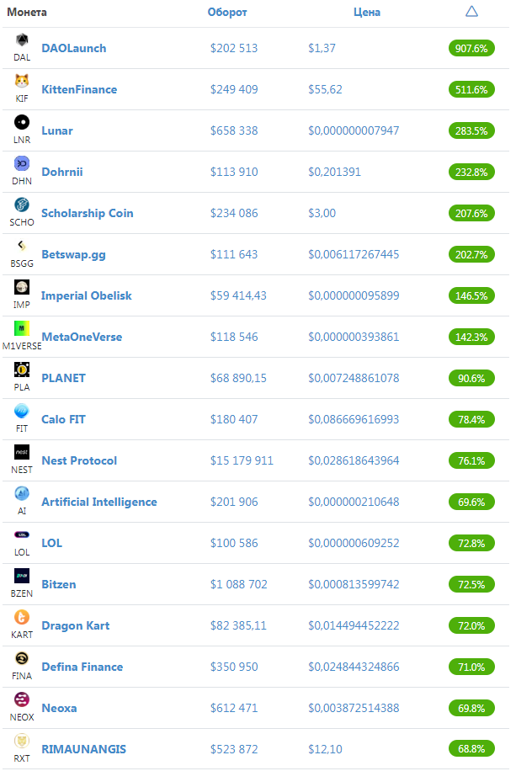Click the Neoxa NEOX icon
This screenshot has width=532, height=771.
tap(22, 699)
